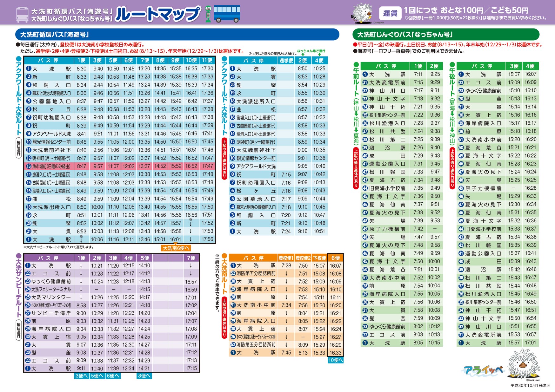The image size is (555, 392).
Task: Click the 8便へ tag under Sun Beach table
Action: pyautogui.click(x=144, y=376)
